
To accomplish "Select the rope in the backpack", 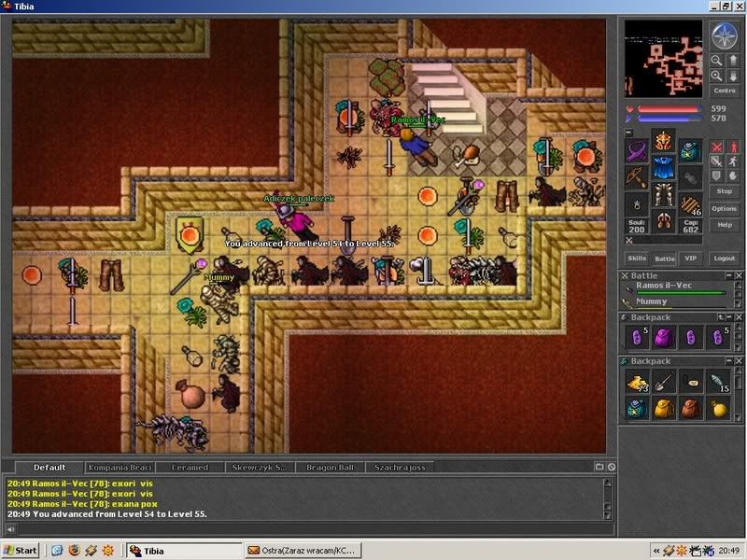I will (691, 382).
